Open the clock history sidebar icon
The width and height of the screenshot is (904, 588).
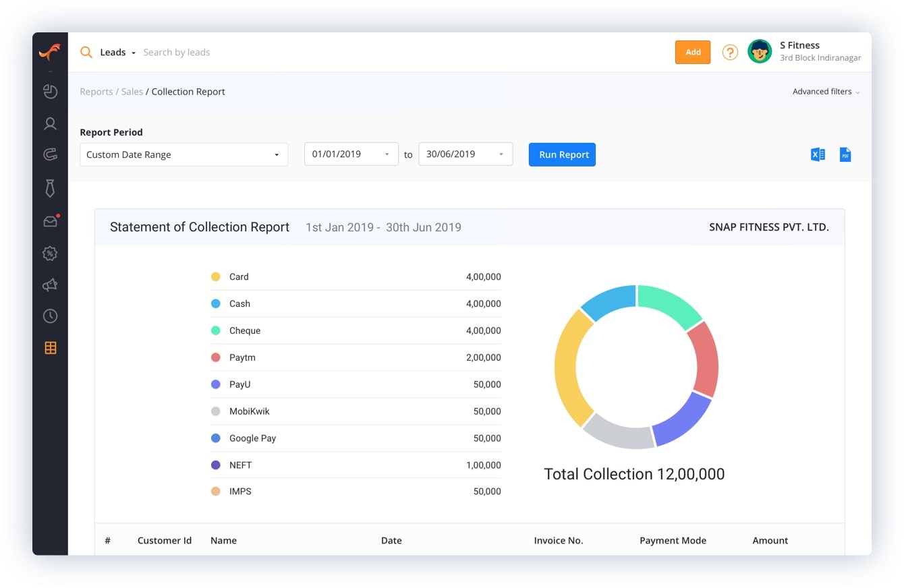point(50,316)
